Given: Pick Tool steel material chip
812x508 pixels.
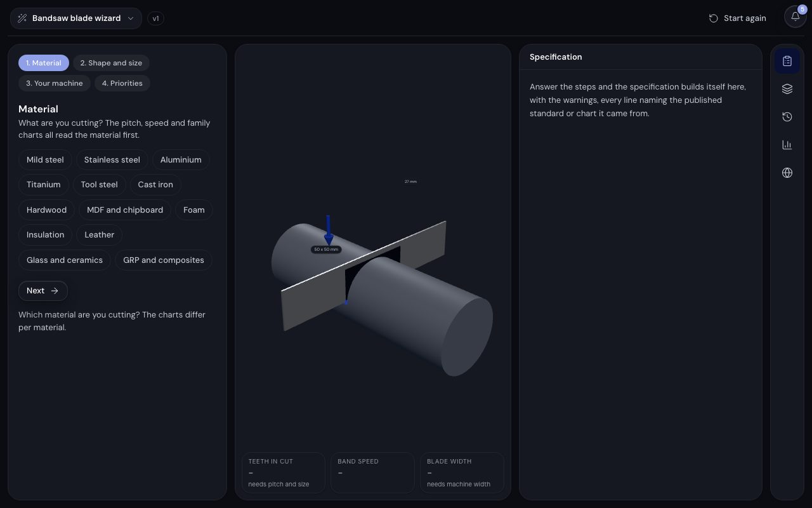Looking at the screenshot, I should point(100,185).
